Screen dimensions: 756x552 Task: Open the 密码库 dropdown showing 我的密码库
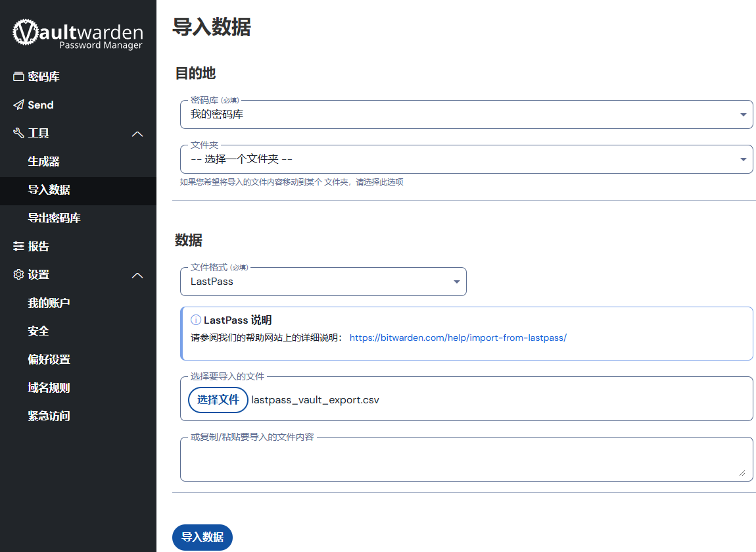pos(466,114)
